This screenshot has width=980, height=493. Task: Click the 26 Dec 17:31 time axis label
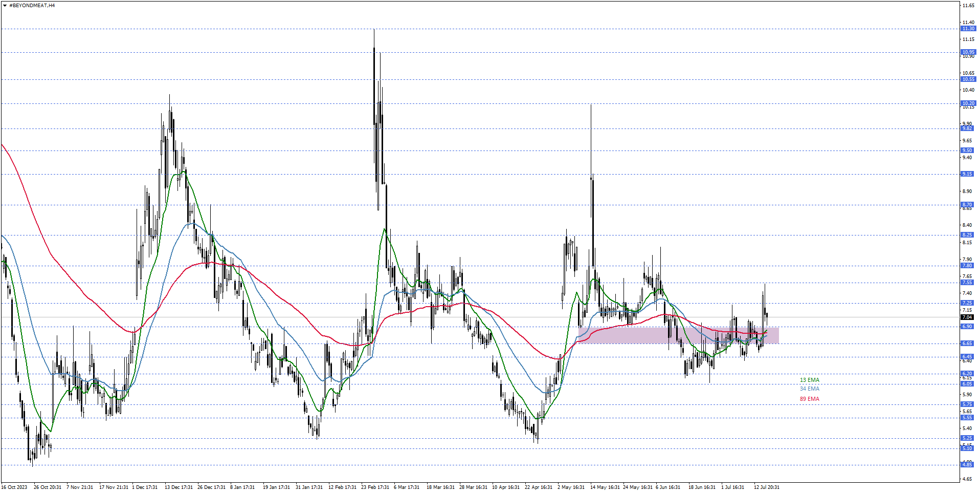coord(212,487)
